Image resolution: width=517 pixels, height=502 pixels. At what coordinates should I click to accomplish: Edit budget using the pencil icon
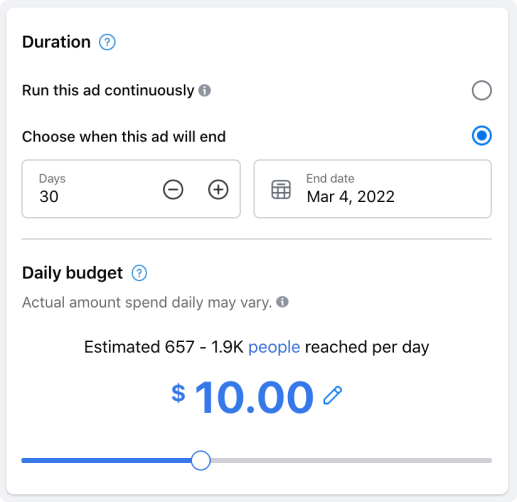click(x=333, y=395)
